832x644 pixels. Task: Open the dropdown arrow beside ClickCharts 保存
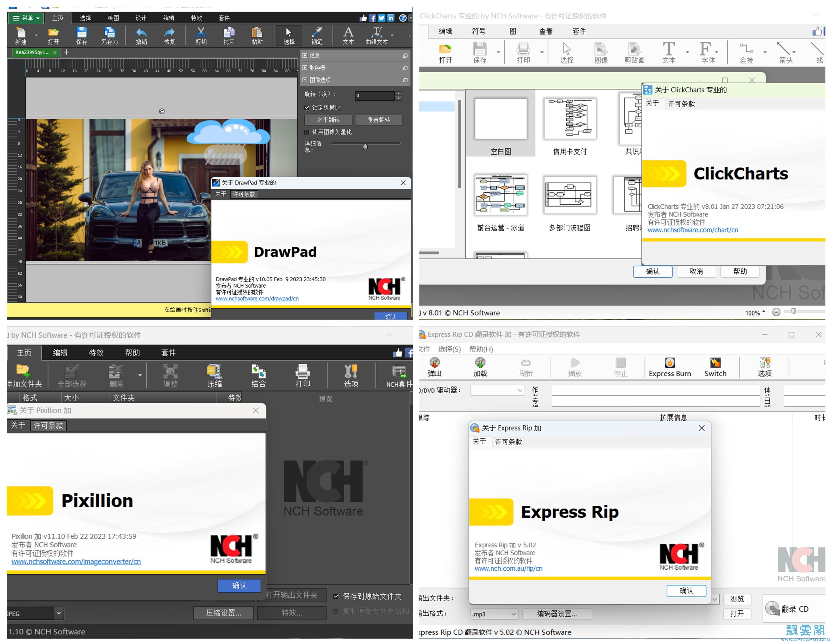point(498,53)
